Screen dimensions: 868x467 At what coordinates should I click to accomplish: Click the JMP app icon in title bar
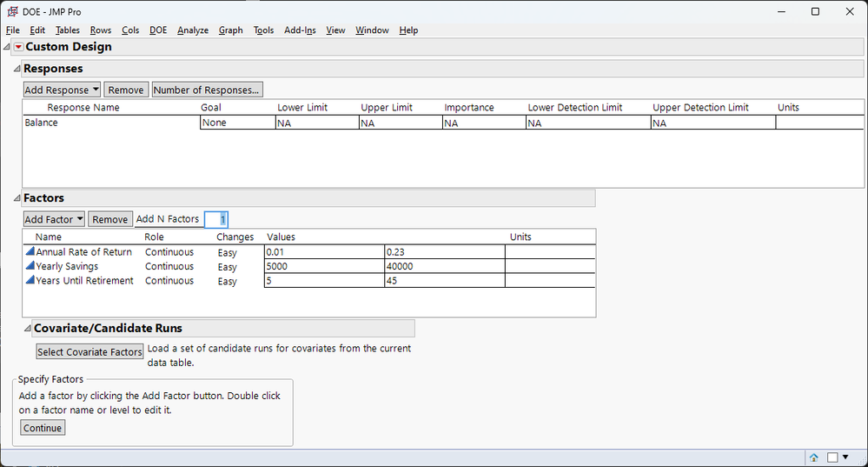point(11,11)
